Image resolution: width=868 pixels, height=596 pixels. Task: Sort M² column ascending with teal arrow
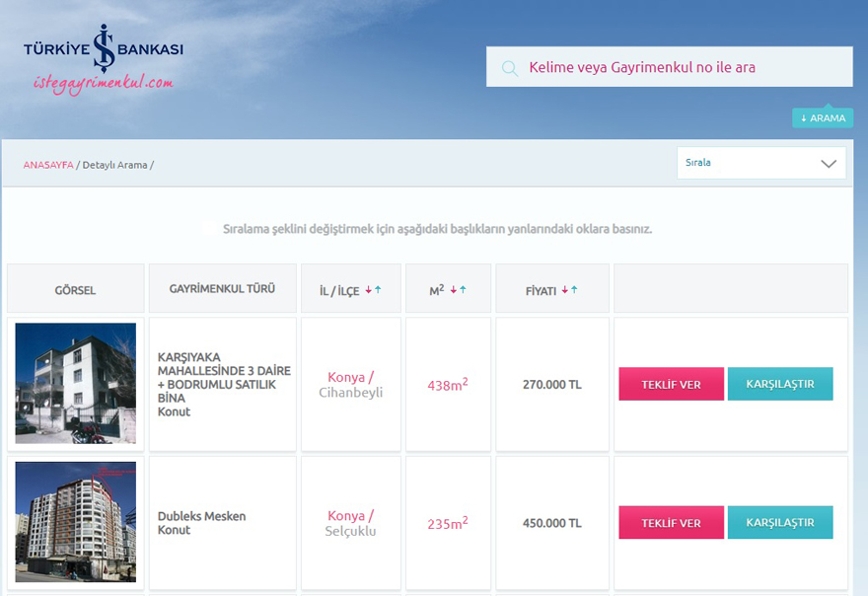click(x=463, y=290)
